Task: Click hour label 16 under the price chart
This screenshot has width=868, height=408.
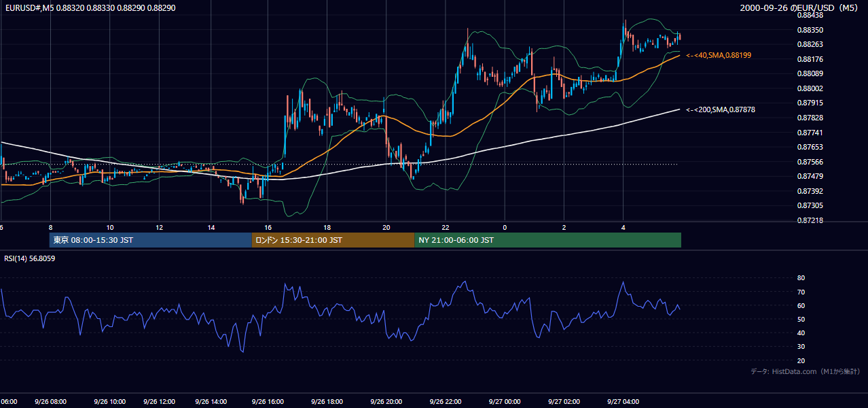Action: 268,228
